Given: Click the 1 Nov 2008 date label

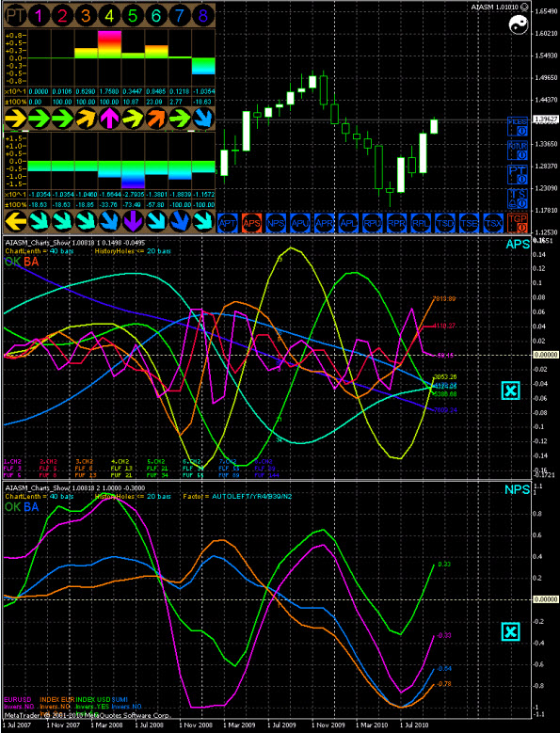Looking at the screenshot, I should coord(196,725).
